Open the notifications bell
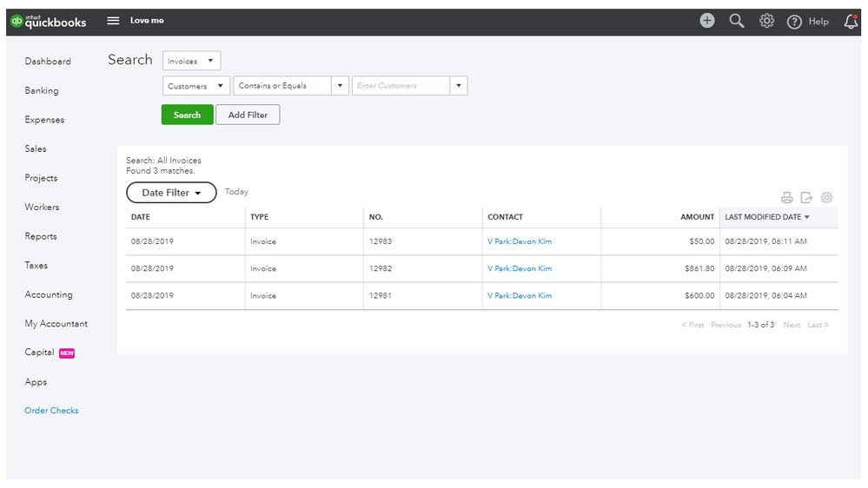 tap(851, 22)
